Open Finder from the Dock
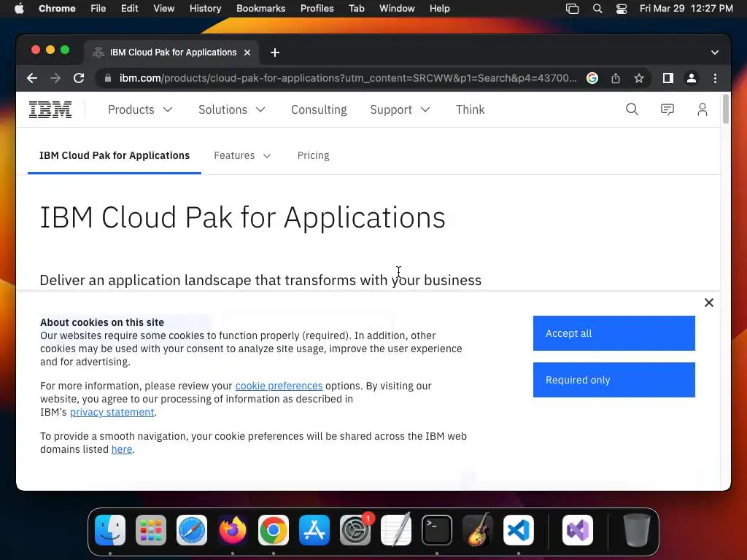This screenshot has width=747, height=560. (x=110, y=530)
